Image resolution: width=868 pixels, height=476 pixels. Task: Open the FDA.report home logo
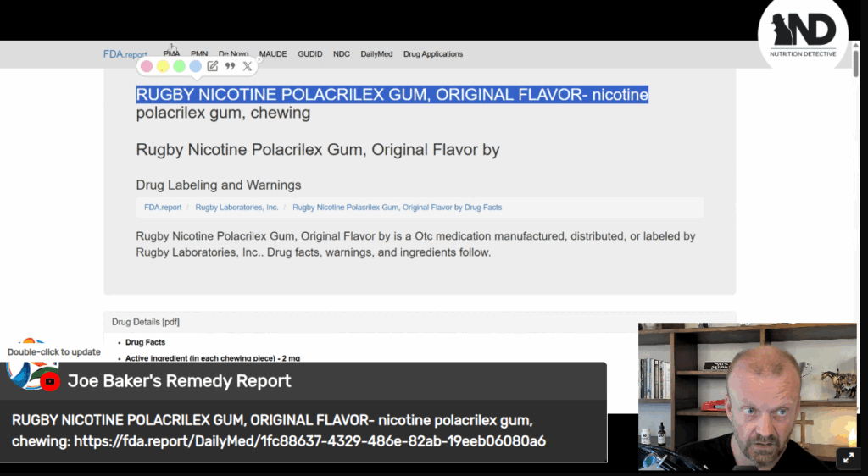(125, 54)
